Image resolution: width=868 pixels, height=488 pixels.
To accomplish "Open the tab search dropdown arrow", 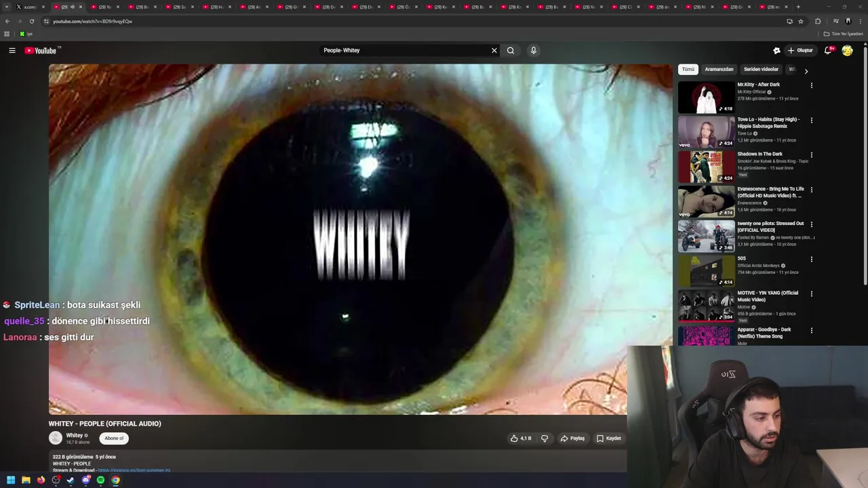I will [x=7, y=7].
